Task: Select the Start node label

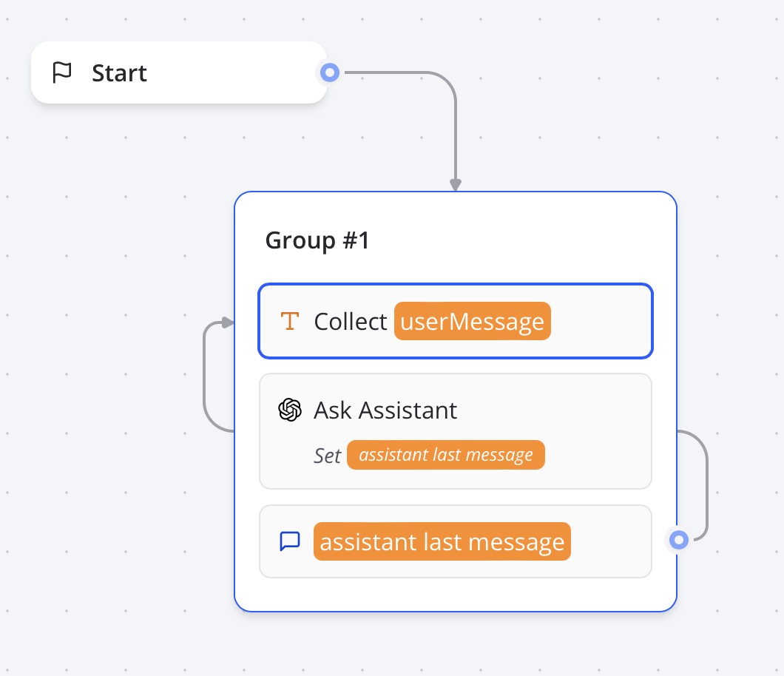Action: pos(119,73)
